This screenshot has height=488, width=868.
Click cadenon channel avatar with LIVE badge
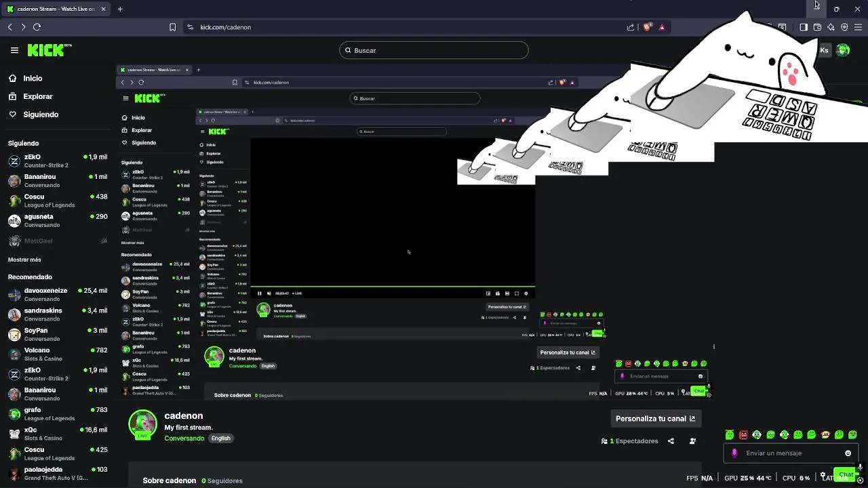pyautogui.click(x=142, y=426)
